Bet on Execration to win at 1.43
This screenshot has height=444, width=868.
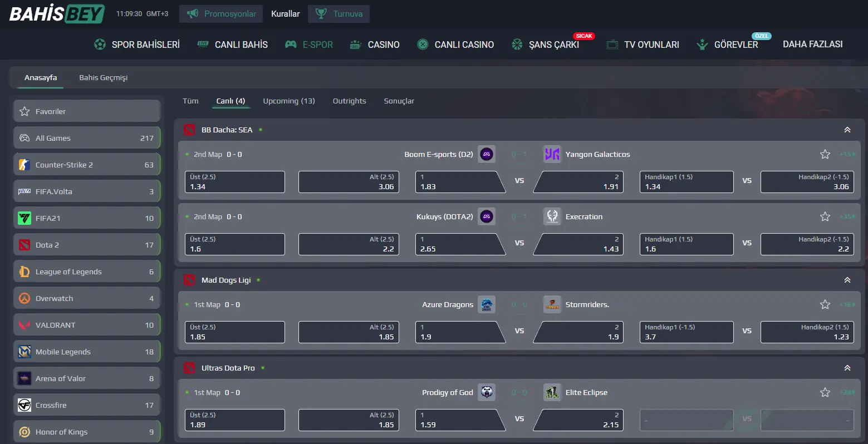point(578,244)
